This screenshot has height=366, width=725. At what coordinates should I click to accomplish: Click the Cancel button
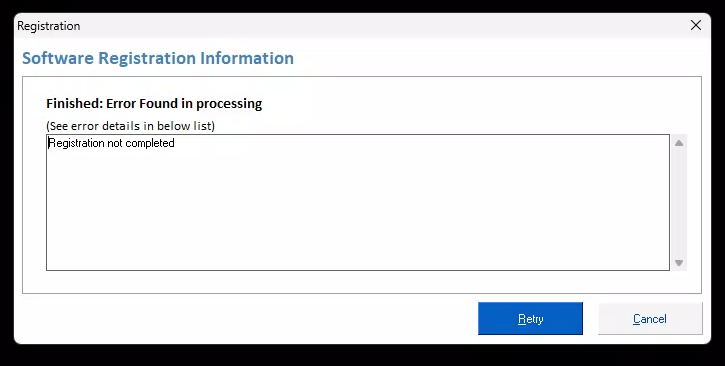click(650, 318)
